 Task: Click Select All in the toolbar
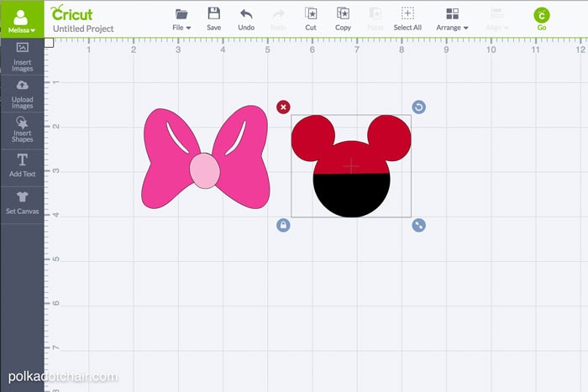point(407,18)
